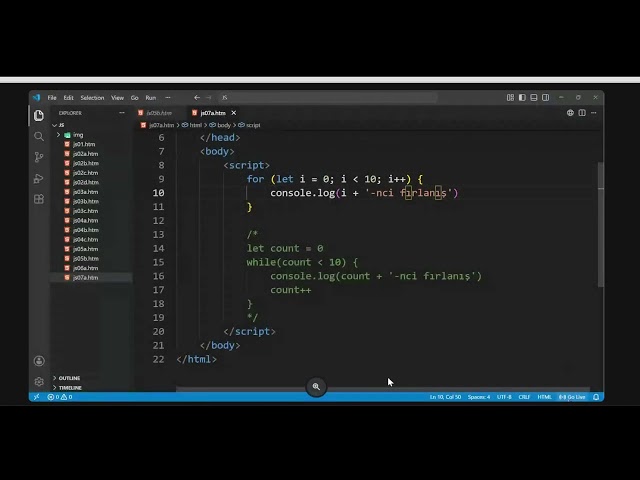The height and width of the screenshot is (480, 640).
Task: Click html in the breadcrumb
Action: point(196,125)
